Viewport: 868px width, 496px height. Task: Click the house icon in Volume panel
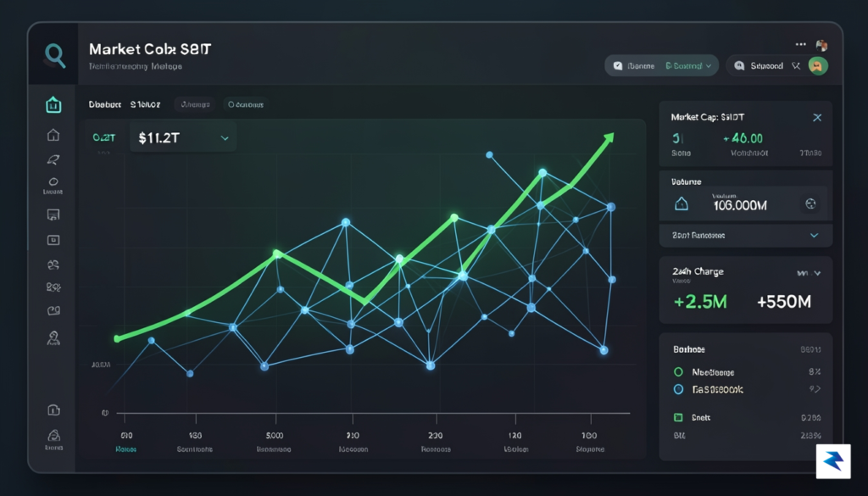click(x=682, y=204)
